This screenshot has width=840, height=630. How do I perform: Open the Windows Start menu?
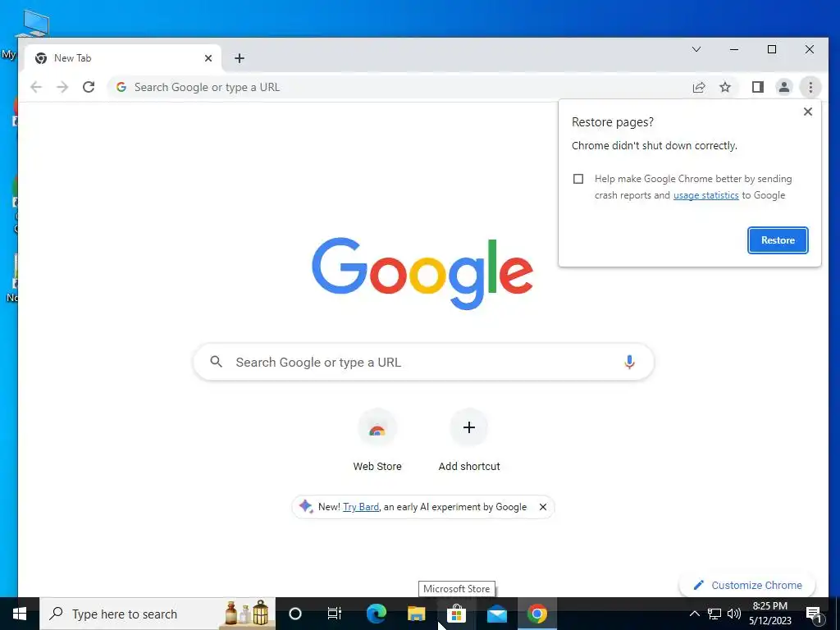[20, 614]
